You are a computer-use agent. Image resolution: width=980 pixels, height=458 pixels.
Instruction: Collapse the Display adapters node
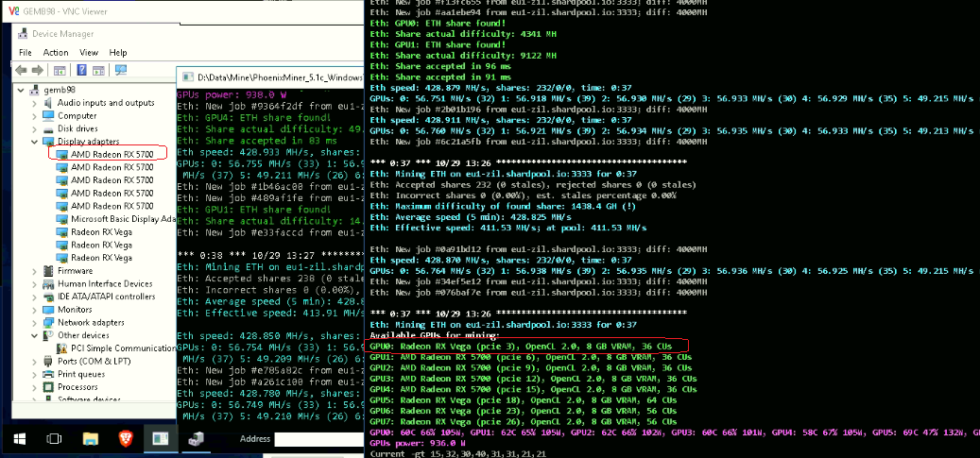(x=35, y=142)
